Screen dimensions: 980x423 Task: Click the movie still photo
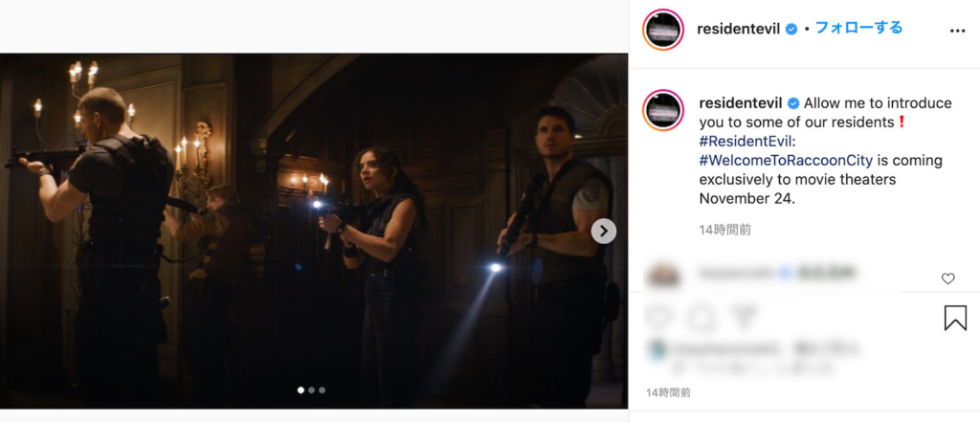pos(314,232)
